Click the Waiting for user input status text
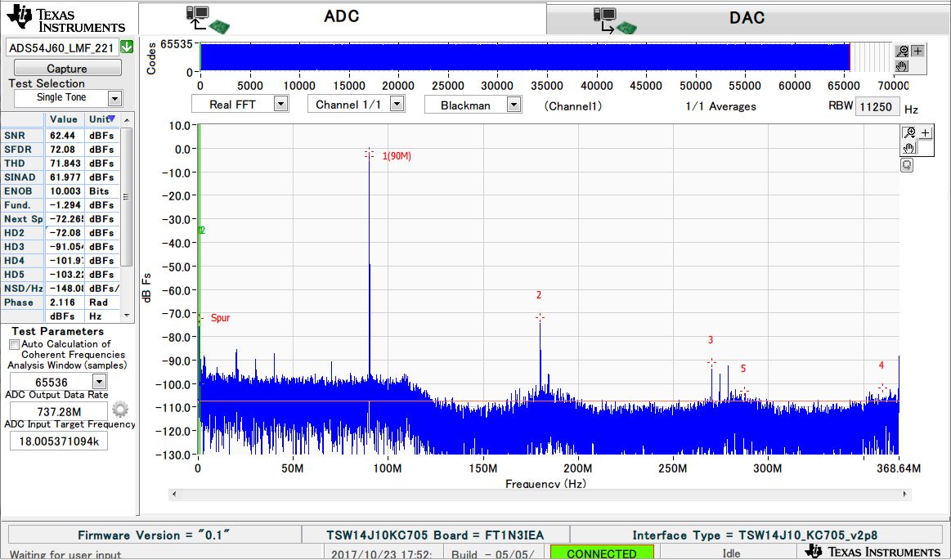This screenshot has width=951, height=560. click(65, 554)
